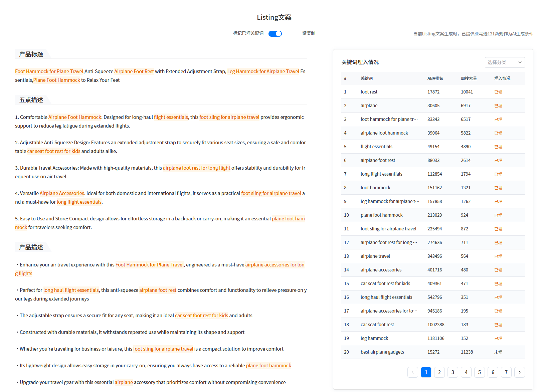Click the 'car seat foot rest' cell in row 18
This screenshot has height=392, width=537.
[x=377, y=325]
